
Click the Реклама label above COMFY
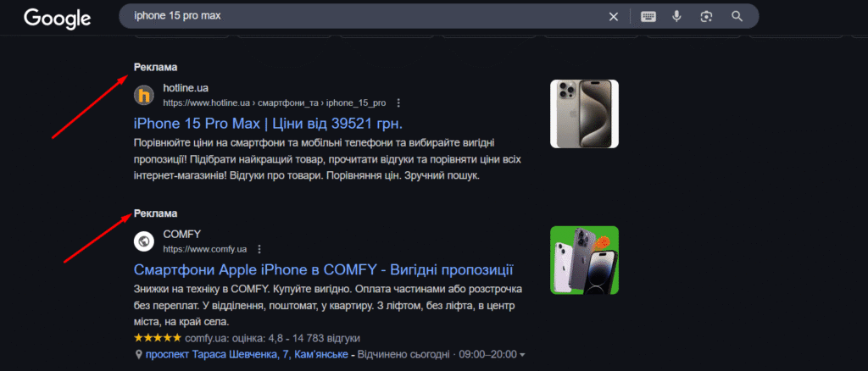click(x=155, y=213)
